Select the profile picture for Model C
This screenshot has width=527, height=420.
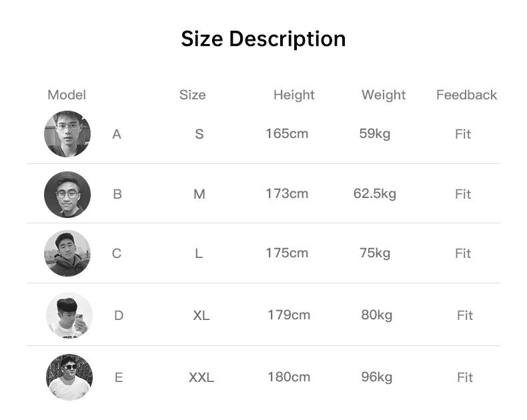tap(67, 253)
